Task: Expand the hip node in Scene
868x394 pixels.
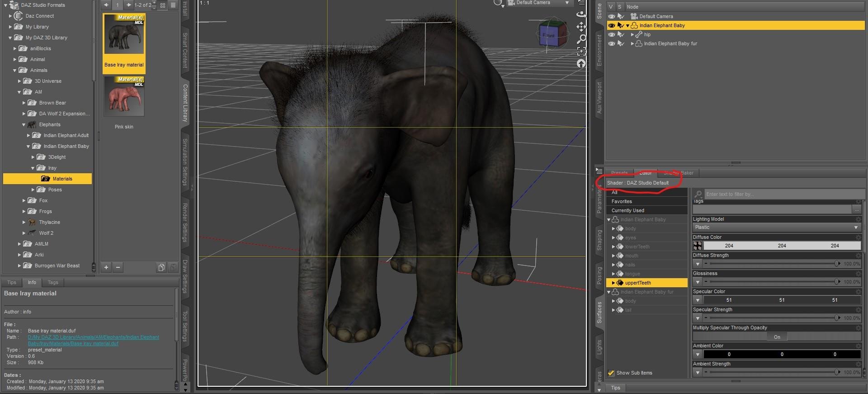Action: tap(632, 34)
